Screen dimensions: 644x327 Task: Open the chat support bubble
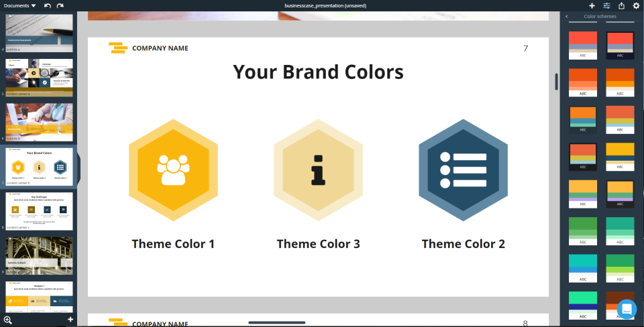[x=627, y=310]
